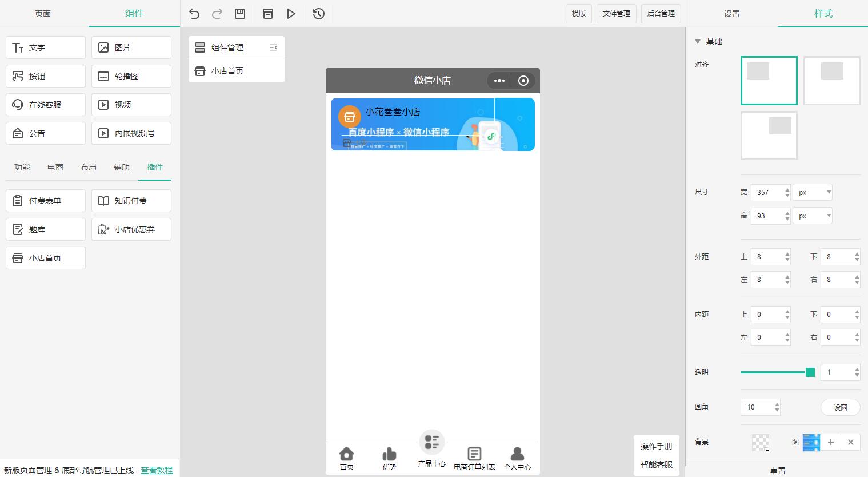This screenshot has height=477, width=868.
Task: Switch to 设置 tab
Action: click(x=732, y=14)
